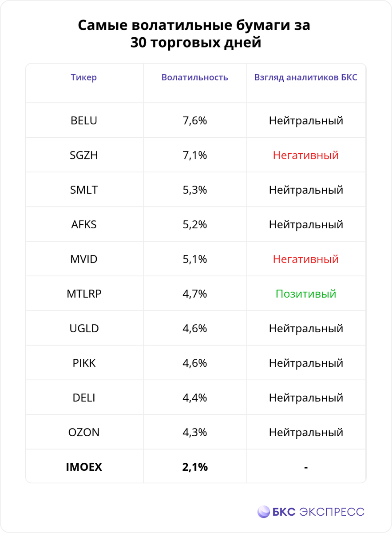Select PIKK volatility value 4,6%
Image resolution: width=392 pixels, height=533 pixels.
click(x=195, y=363)
